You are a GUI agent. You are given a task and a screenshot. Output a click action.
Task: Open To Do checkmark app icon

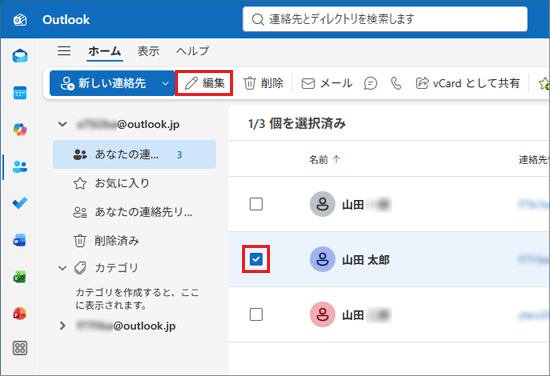pos(20,203)
